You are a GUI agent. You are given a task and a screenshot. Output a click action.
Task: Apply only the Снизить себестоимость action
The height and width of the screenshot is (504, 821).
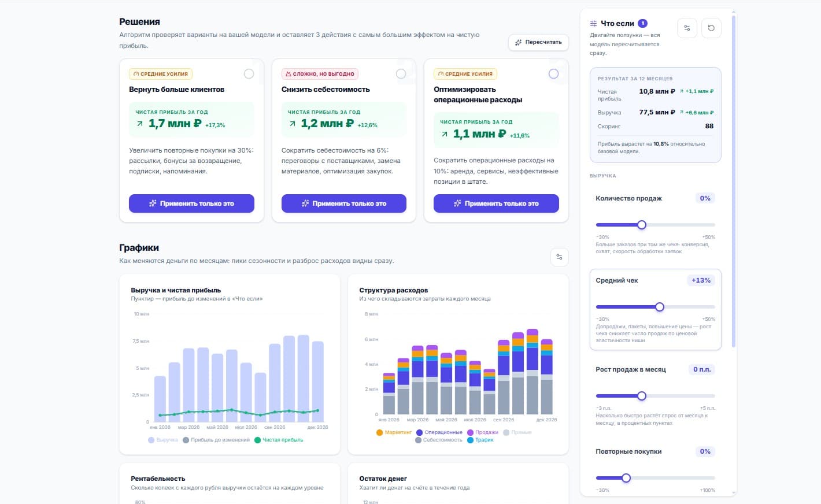(x=344, y=203)
